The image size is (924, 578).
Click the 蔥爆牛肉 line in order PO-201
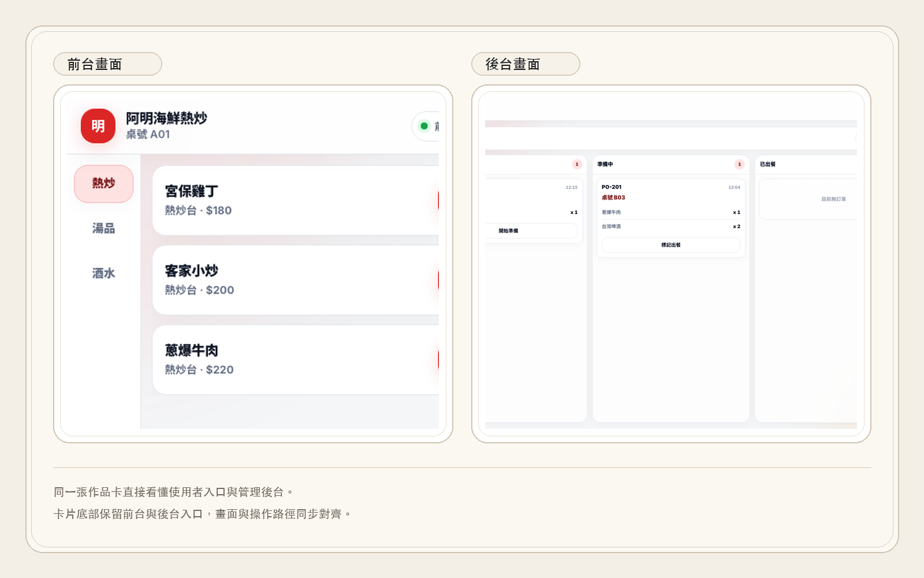point(671,213)
